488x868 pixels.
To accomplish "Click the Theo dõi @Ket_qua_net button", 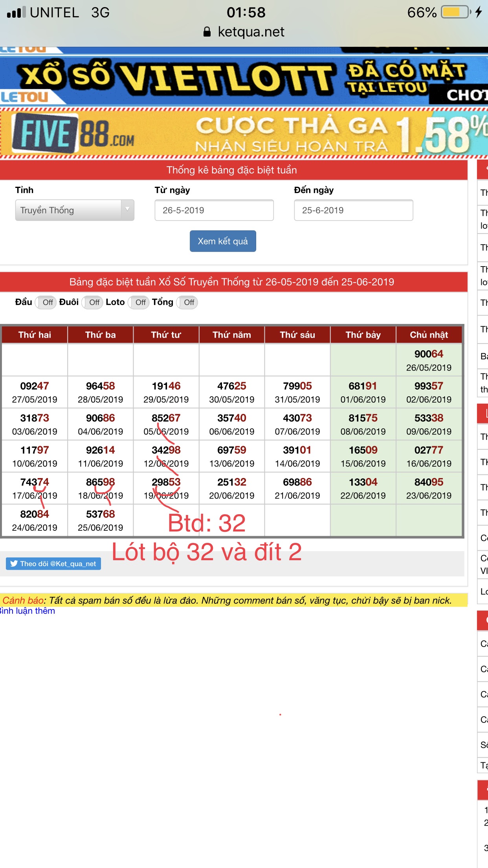I will [x=53, y=563].
